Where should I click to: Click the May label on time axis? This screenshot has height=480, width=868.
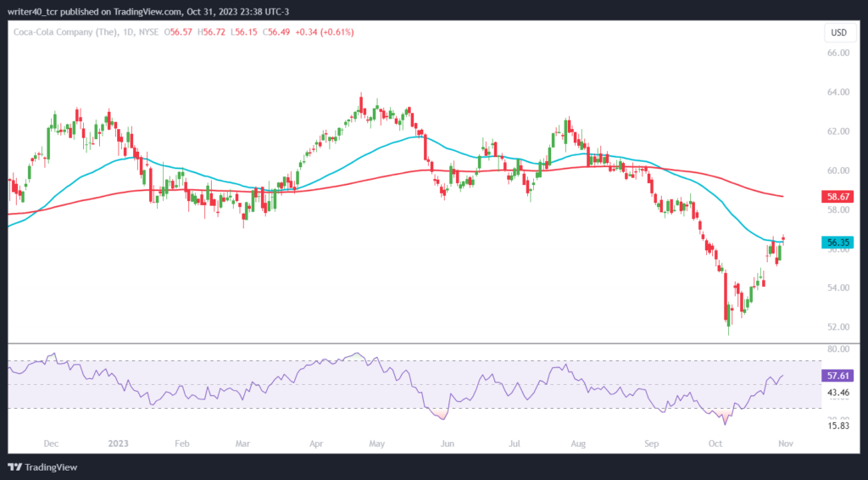pos(376,444)
